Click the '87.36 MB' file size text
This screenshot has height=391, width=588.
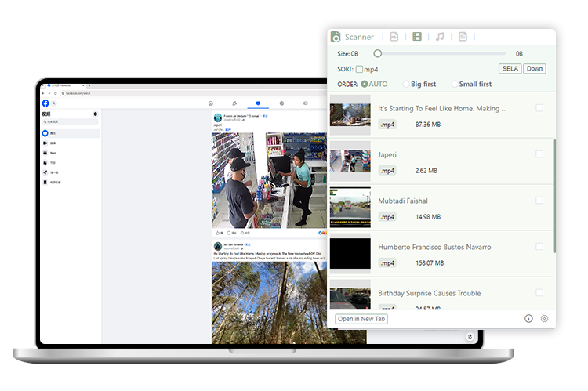tap(428, 125)
